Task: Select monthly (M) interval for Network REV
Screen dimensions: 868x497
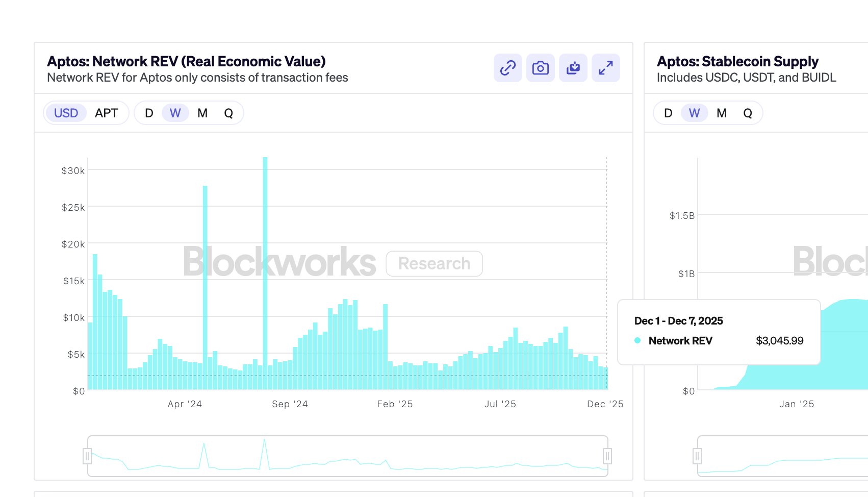Action: pyautogui.click(x=202, y=113)
